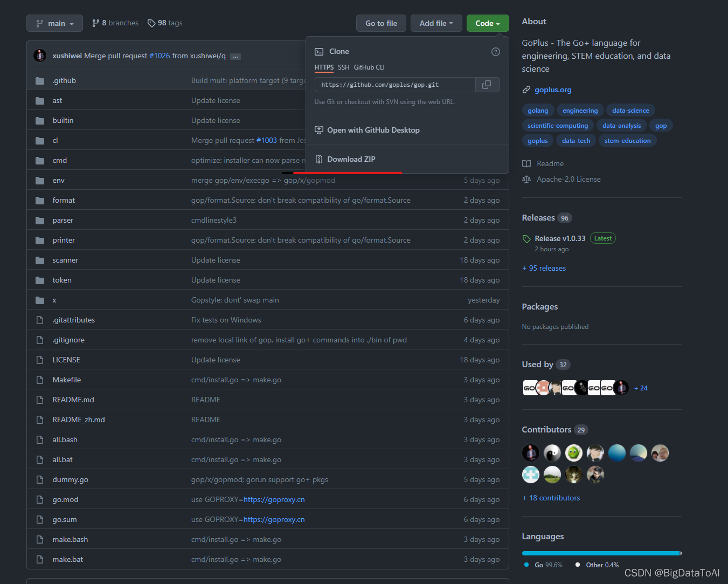Click the file icon next to go.mod
Screen dimensions: 728x584
[x=40, y=499]
